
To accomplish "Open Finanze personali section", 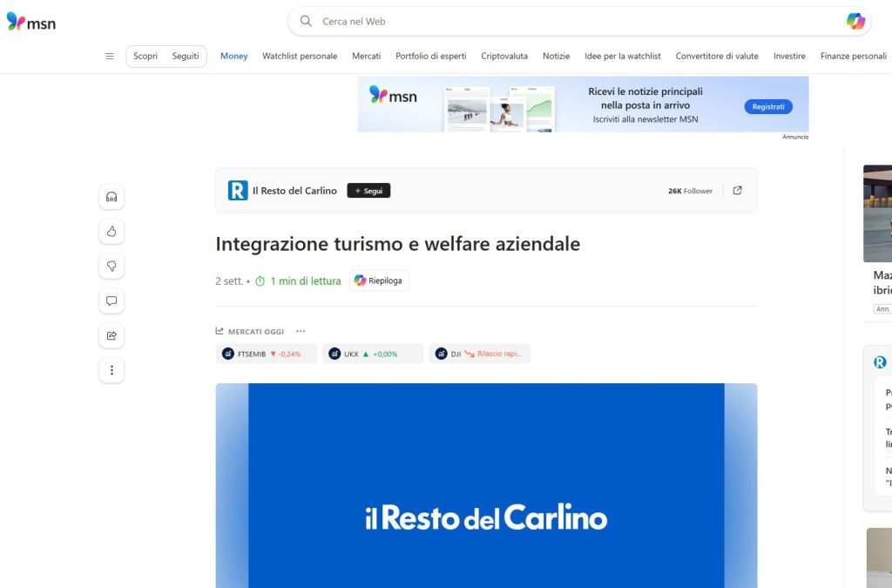I will coord(854,56).
